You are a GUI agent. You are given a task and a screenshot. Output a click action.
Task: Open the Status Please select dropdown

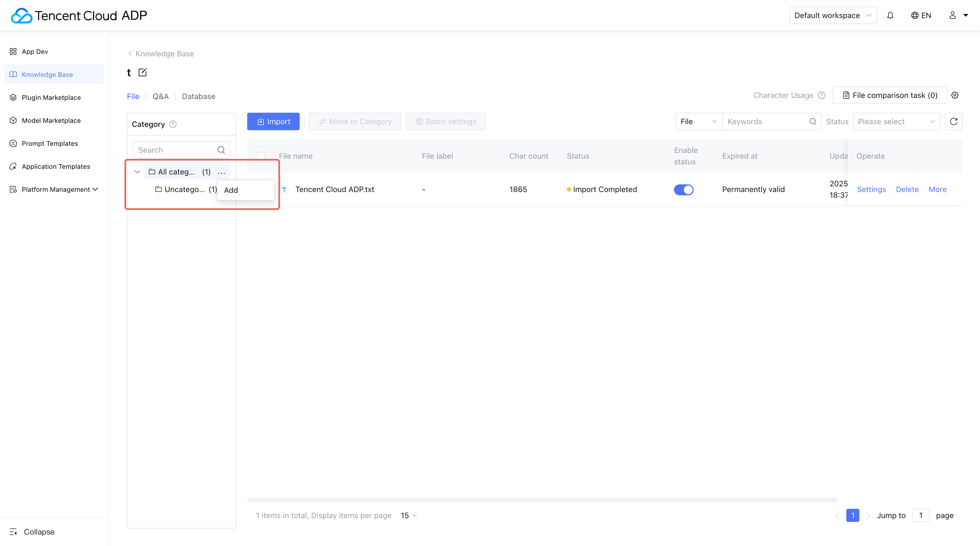tap(896, 121)
